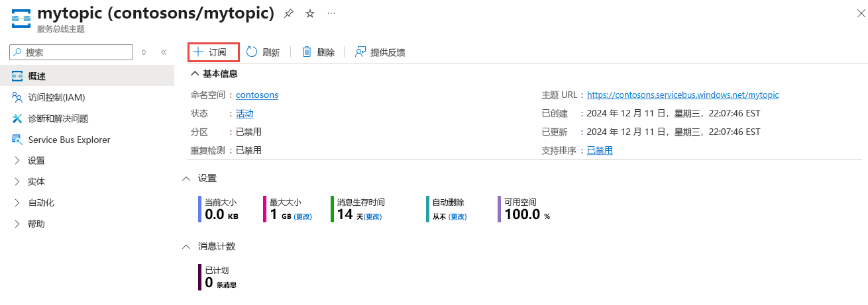Mark mytopic as favorite with the star

310,14
